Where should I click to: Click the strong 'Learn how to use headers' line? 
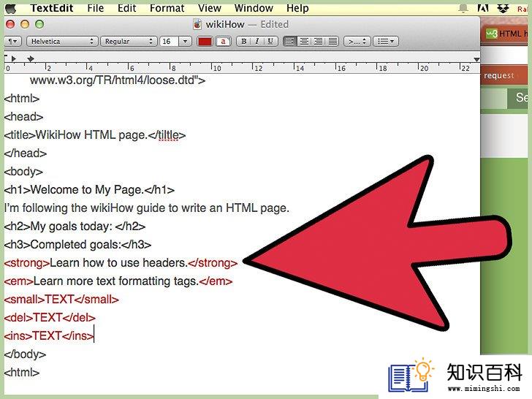[x=121, y=263]
